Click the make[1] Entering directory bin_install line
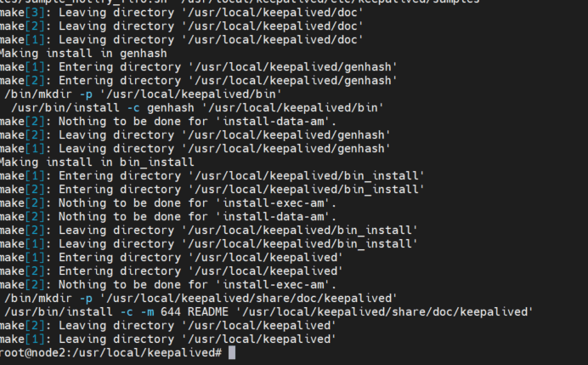 pos(212,176)
